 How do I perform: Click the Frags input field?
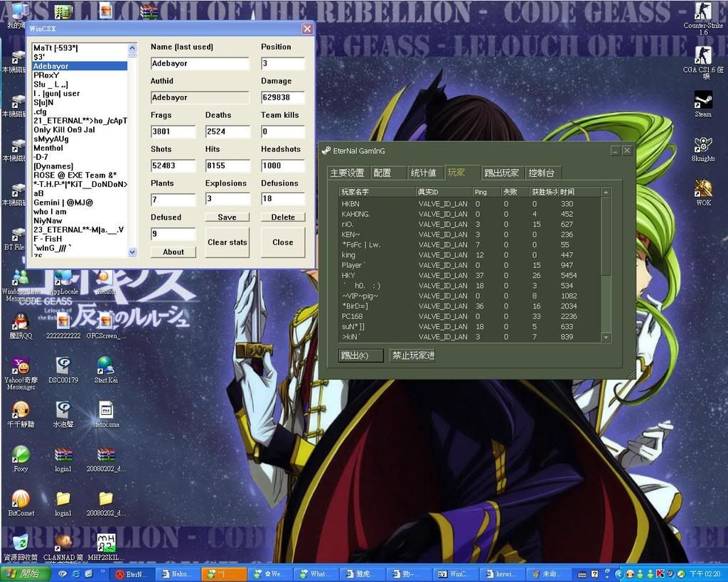pyautogui.click(x=173, y=131)
